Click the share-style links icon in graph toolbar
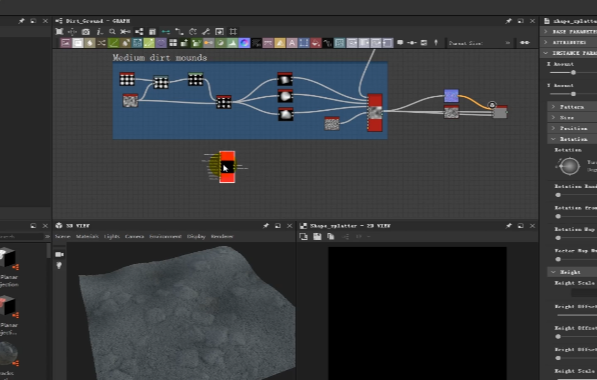Image resolution: width=597 pixels, height=380 pixels. (x=139, y=32)
